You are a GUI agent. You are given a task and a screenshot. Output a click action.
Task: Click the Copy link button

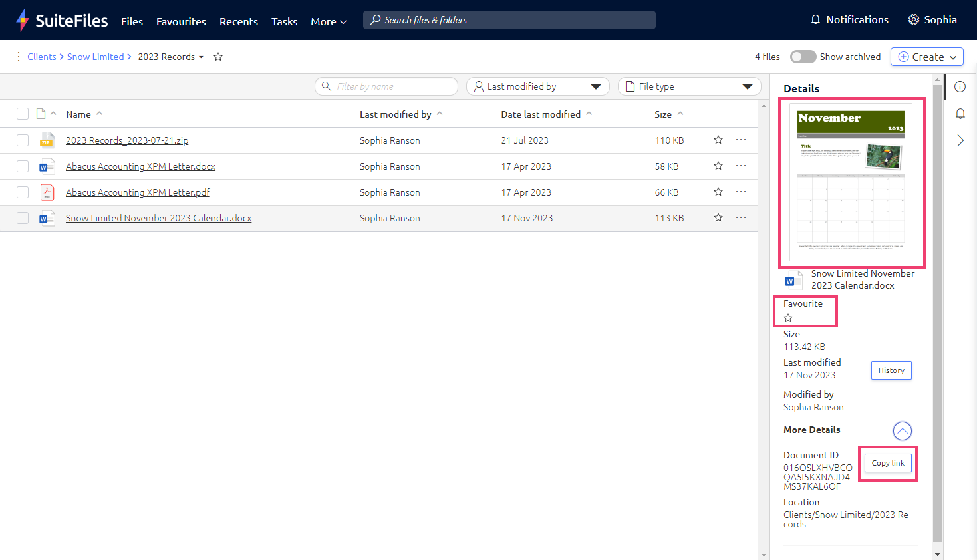pyautogui.click(x=887, y=463)
